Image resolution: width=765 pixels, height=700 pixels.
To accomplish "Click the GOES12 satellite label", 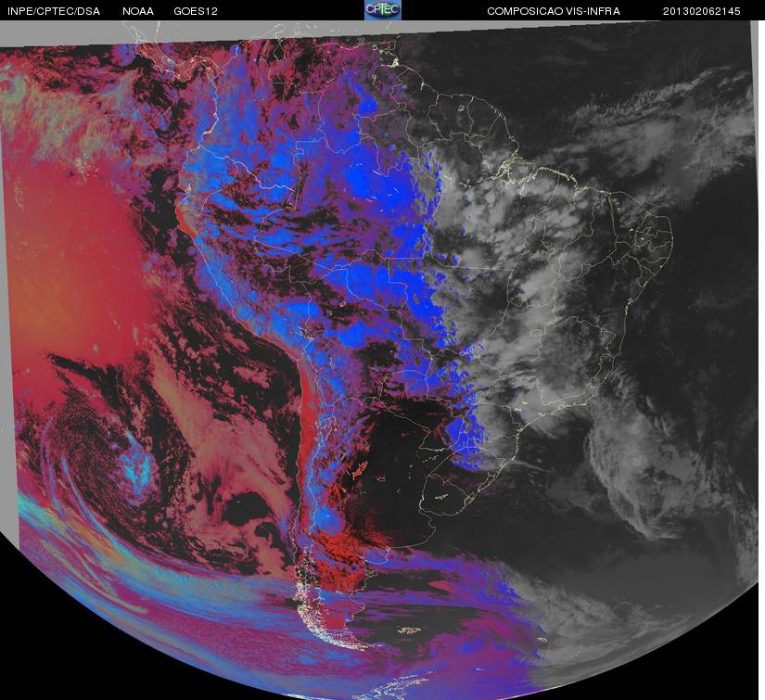I will (x=196, y=11).
